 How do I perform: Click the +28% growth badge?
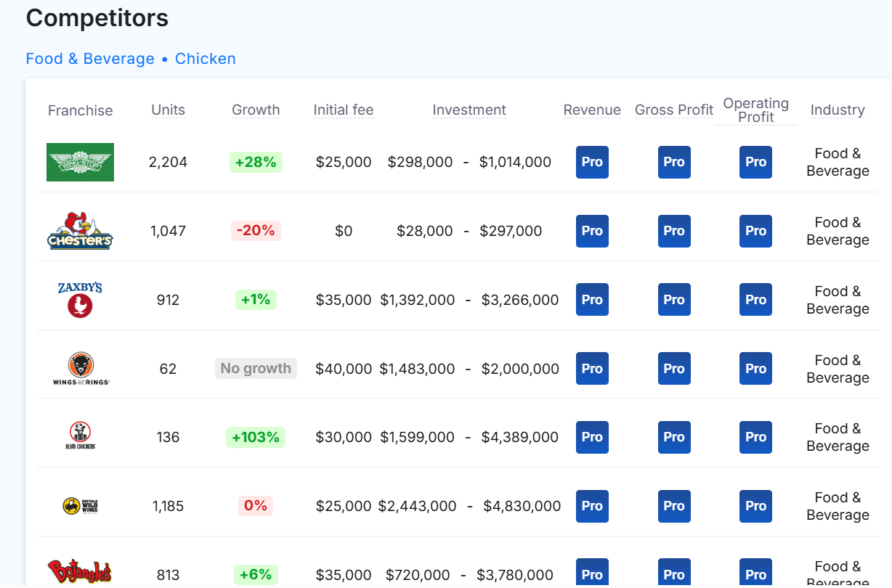click(x=256, y=162)
